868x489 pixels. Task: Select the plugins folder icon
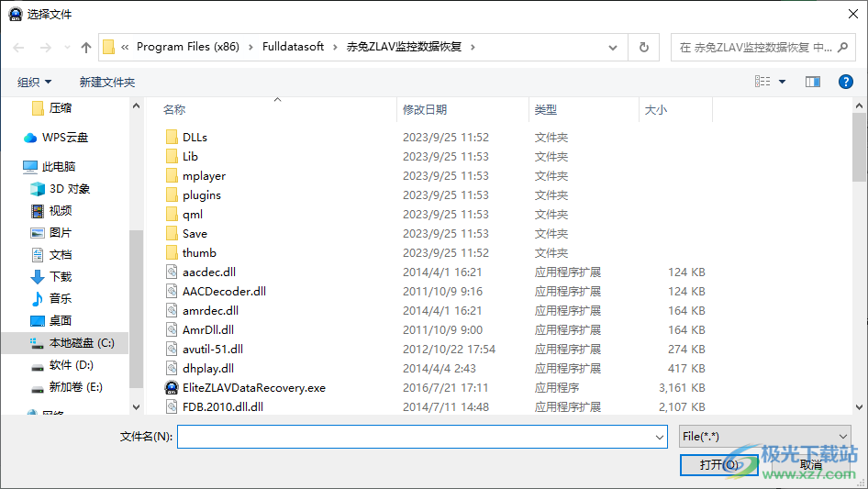(172, 194)
